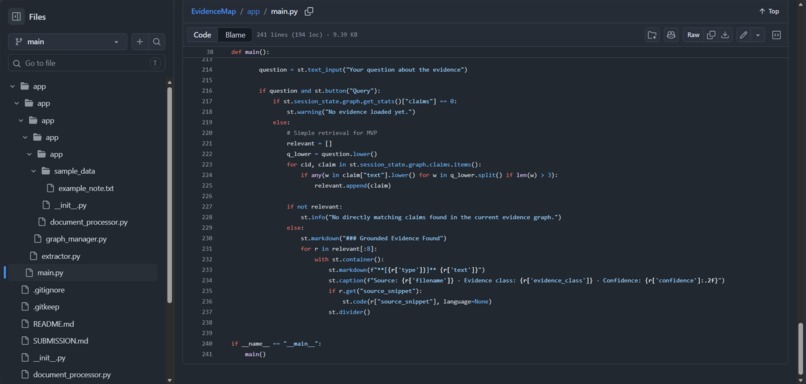Open the main branch dropdown
This screenshot has width=806, height=384.
[x=67, y=42]
